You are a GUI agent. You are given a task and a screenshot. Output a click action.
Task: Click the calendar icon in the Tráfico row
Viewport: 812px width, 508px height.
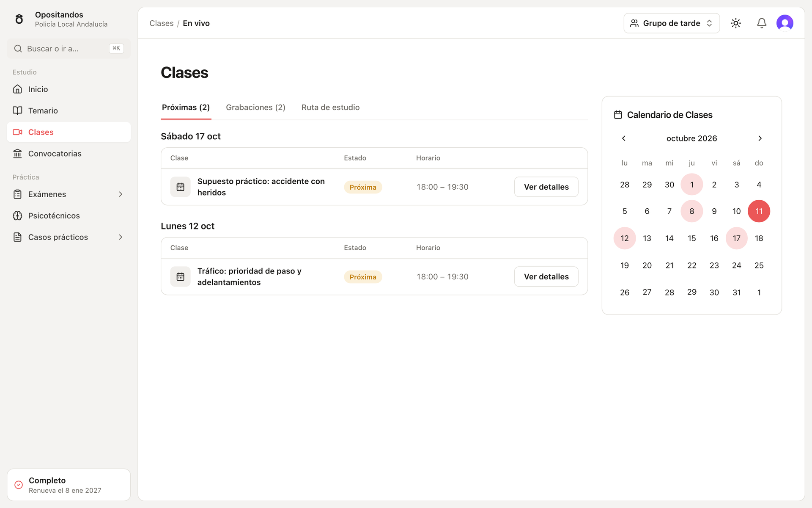point(181,276)
